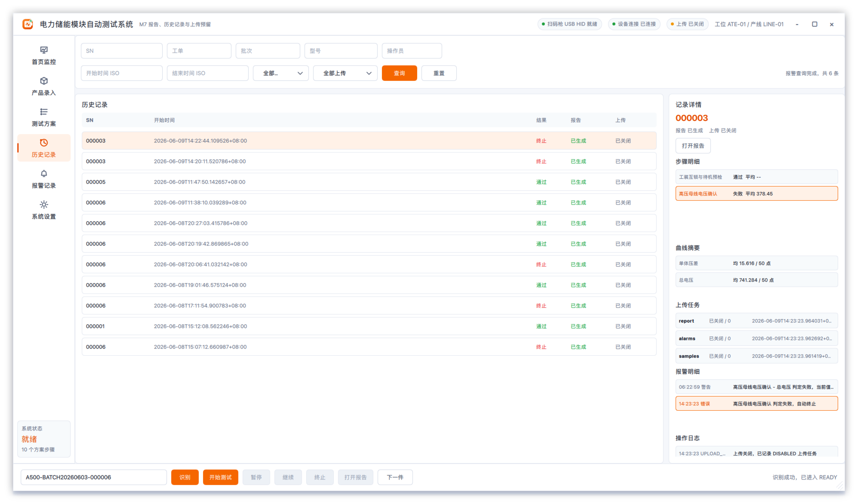858x504 pixels.
Task: Click the 结果 column header
Action: coord(541,120)
